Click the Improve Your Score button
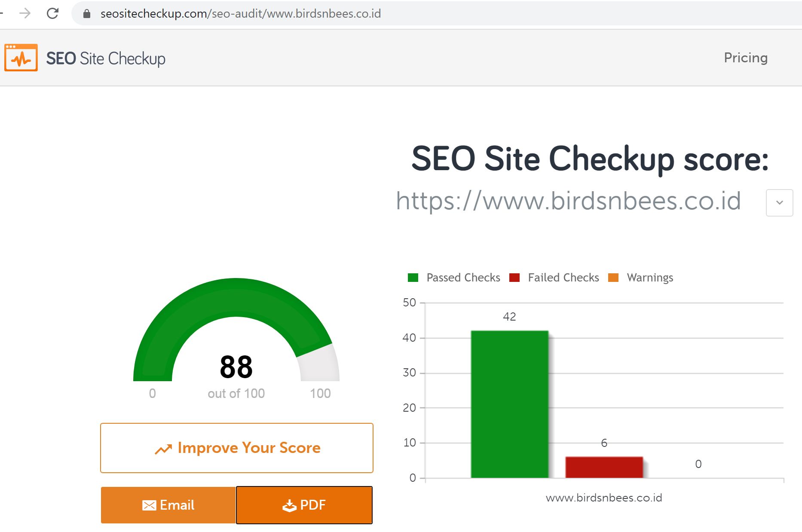This screenshot has height=532, width=802. tap(237, 448)
